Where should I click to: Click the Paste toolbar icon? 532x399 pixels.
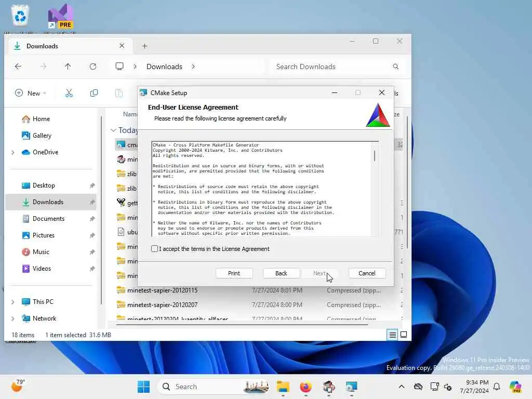pyautogui.click(x=119, y=93)
